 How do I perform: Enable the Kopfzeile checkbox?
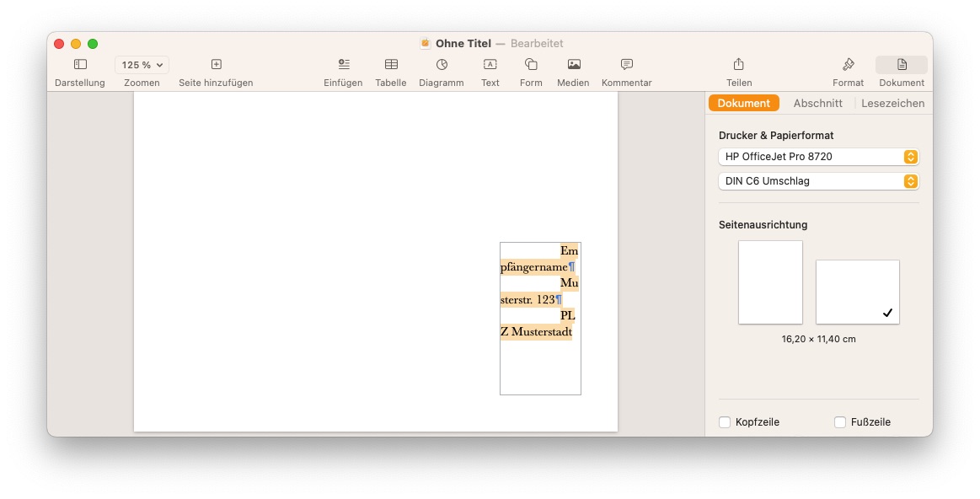coord(725,422)
